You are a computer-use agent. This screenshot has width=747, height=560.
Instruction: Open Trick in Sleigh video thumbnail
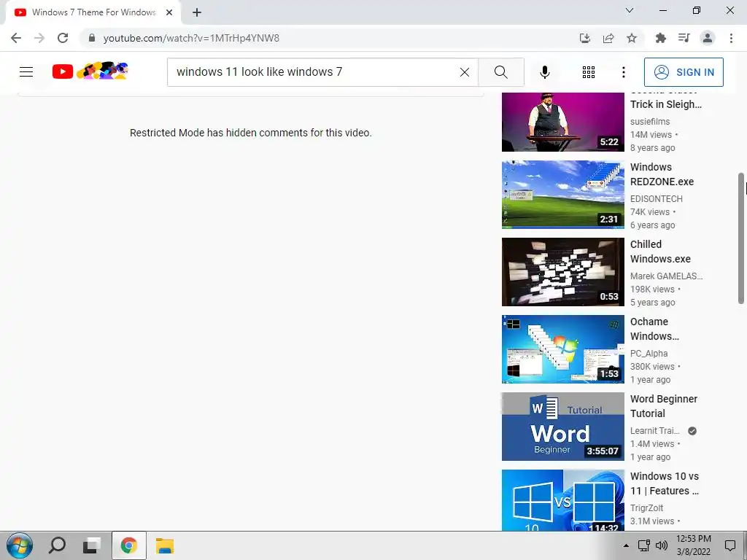coord(562,122)
